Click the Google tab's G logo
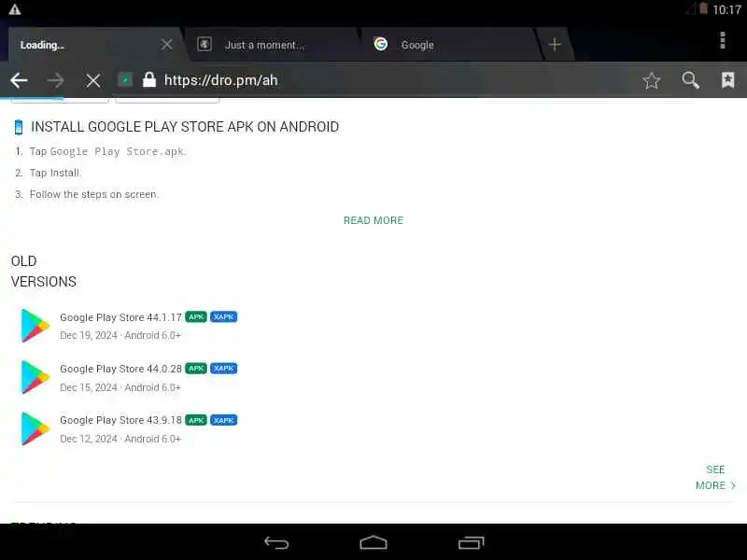 coord(381,44)
